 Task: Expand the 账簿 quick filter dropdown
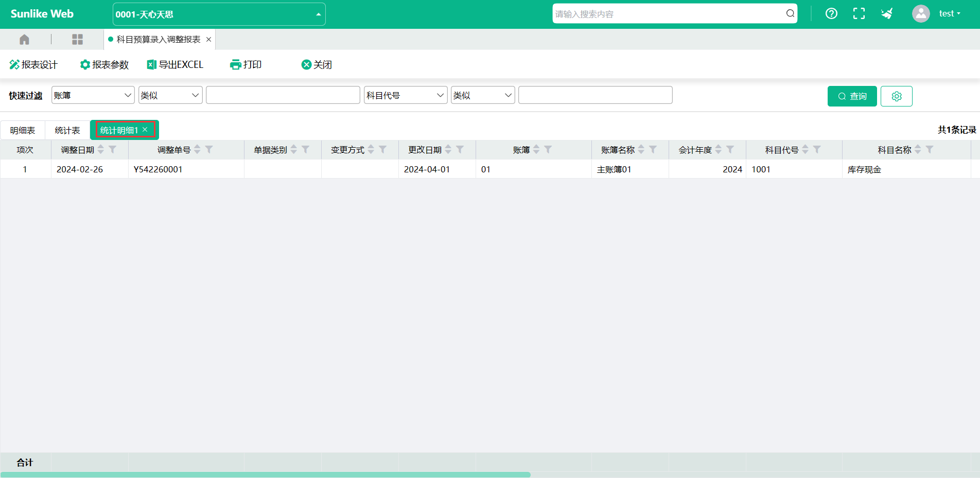click(x=93, y=95)
